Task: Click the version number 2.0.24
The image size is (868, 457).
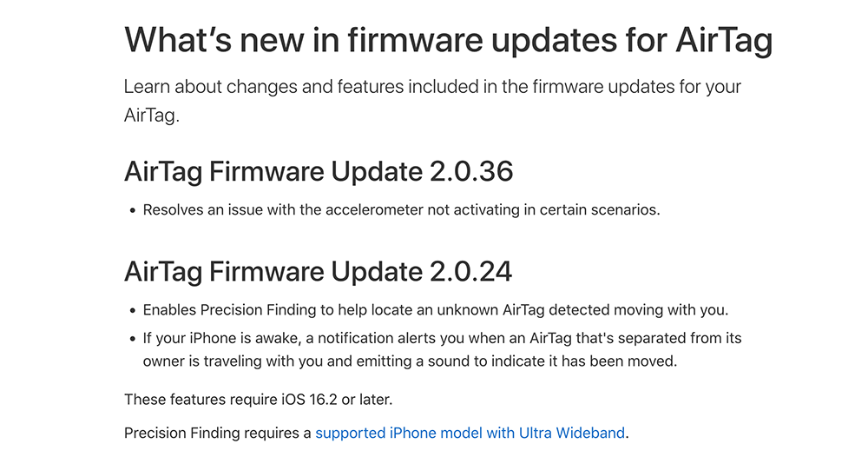Action: 471,271
